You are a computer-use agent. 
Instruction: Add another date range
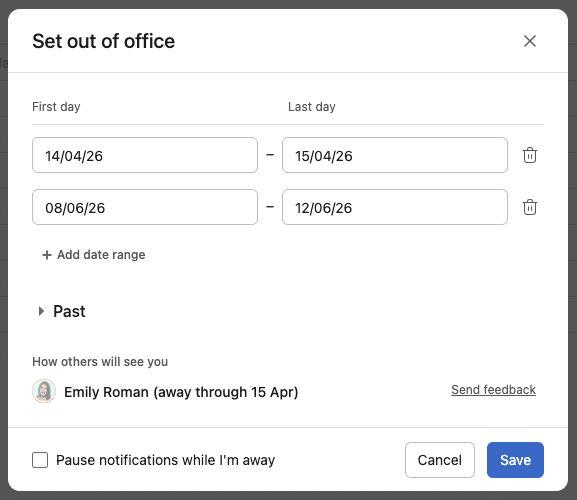click(x=94, y=255)
